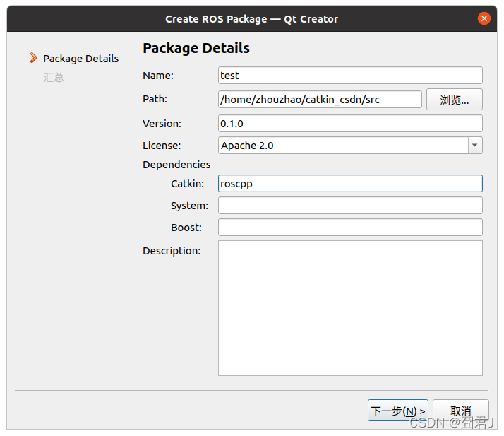Screen dimensions: 504x436
Task: Focus the Catkin dependencies field
Action: coord(350,184)
